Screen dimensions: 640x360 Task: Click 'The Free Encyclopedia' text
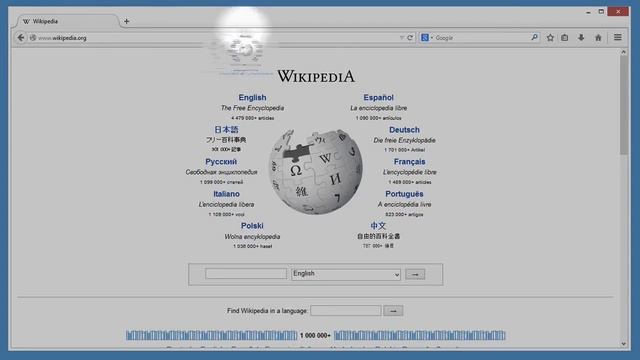[x=252, y=108]
